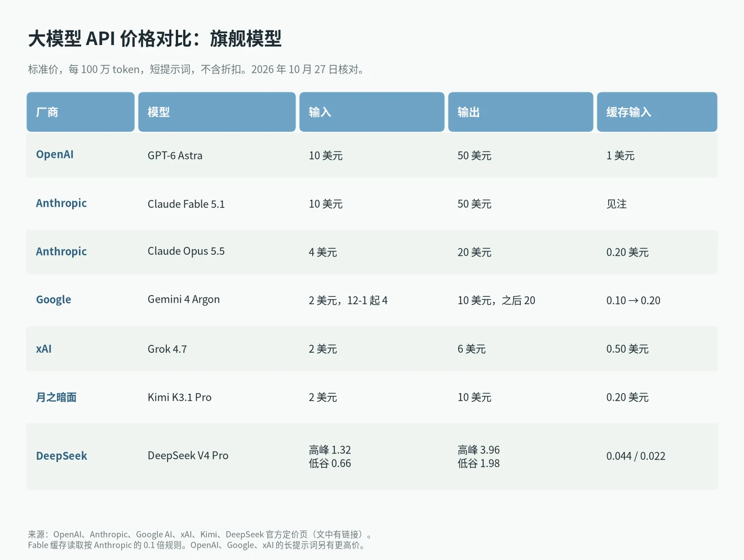
Task: Click the title 大模型 API 价格对比
Action: [154, 38]
